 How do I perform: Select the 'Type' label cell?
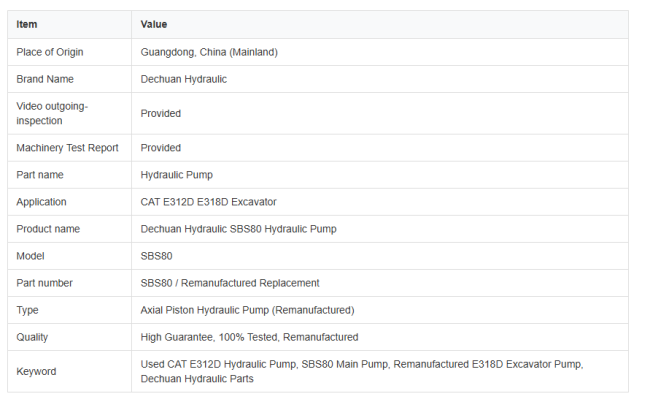[70, 310]
